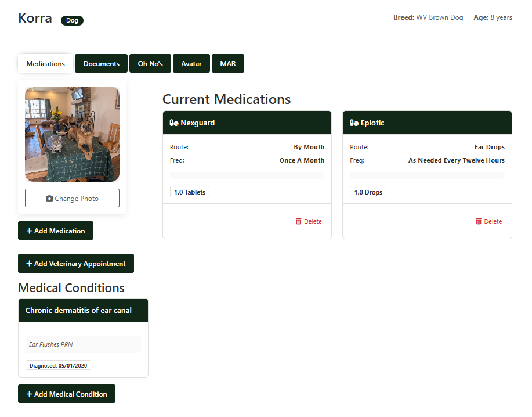Viewport: 532px width, 417px height.
Task: Click the Change Photo button
Action: 73,198
